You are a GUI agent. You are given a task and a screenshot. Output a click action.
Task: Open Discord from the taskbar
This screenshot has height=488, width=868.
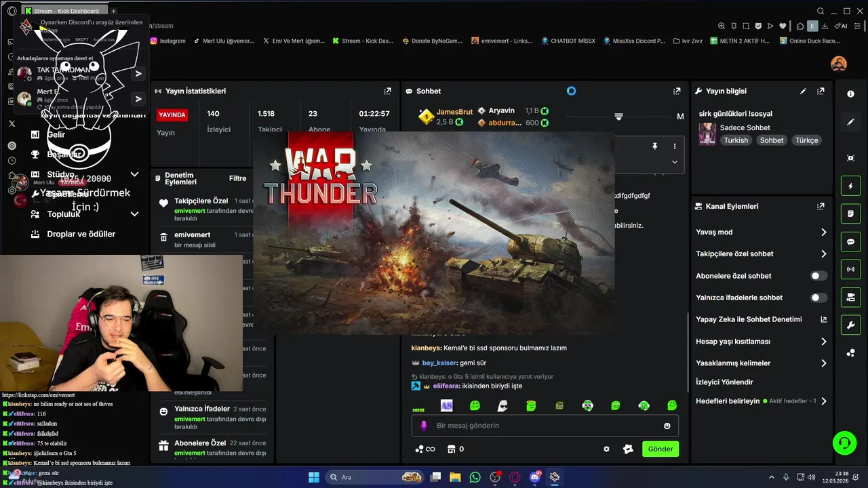point(534,477)
